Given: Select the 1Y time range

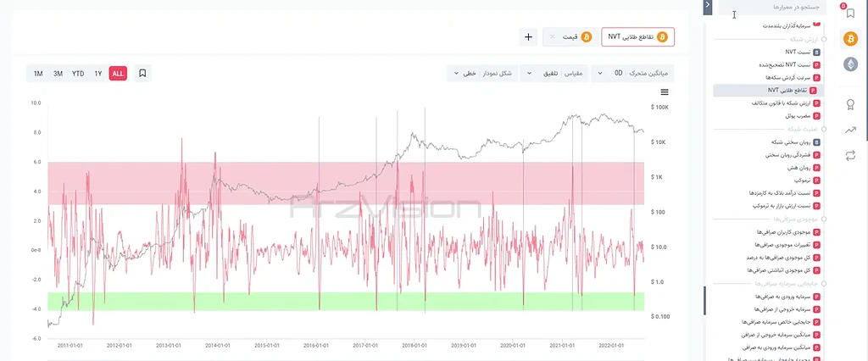Looking at the screenshot, I should 98,73.
